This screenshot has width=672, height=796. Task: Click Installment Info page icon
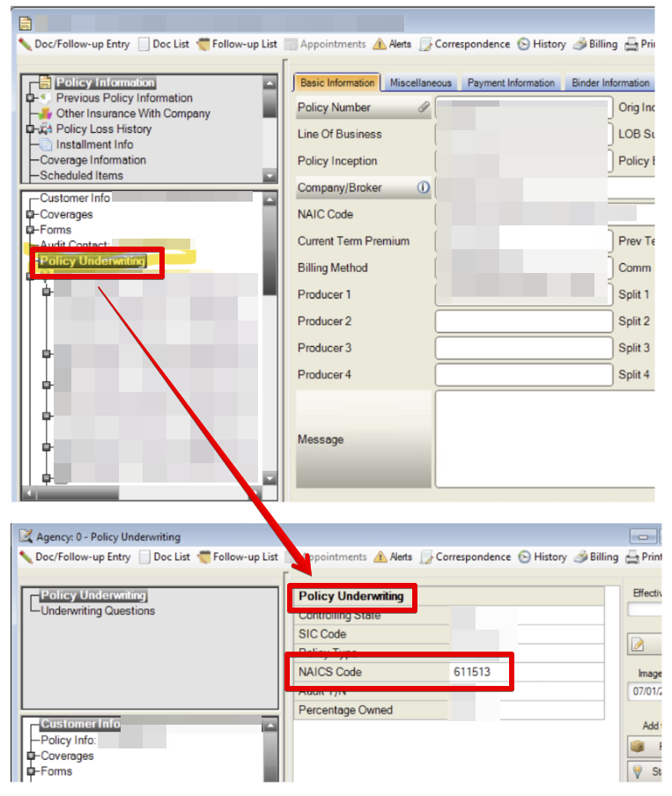coord(45,144)
